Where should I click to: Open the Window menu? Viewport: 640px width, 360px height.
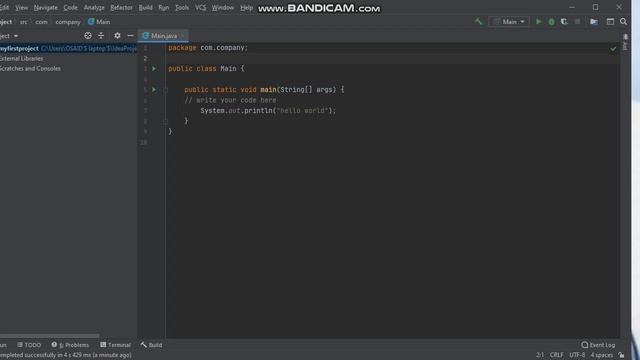click(222, 8)
